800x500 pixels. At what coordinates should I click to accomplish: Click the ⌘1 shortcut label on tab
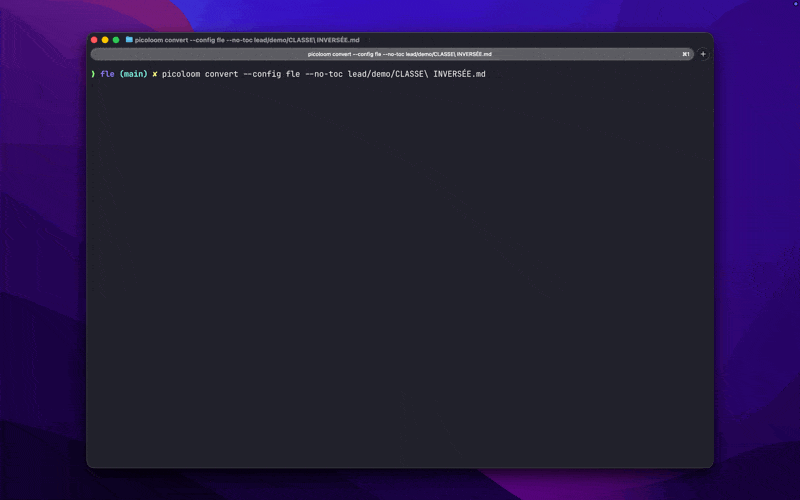click(x=686, y=54)
